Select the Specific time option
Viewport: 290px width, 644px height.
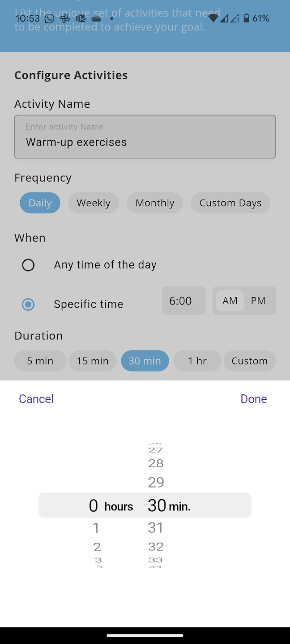(x=28, y=304)
